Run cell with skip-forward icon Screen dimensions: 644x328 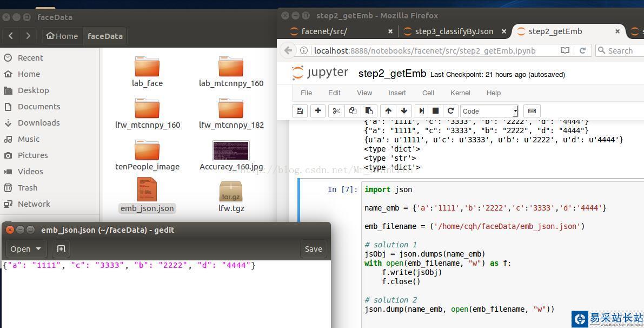coord(421,111)
